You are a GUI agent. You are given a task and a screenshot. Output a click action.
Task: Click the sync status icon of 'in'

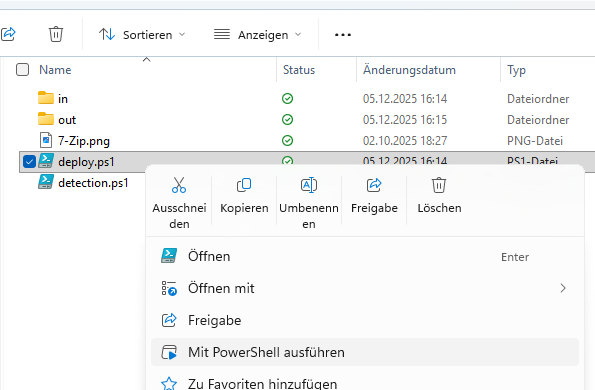[288, 99]
